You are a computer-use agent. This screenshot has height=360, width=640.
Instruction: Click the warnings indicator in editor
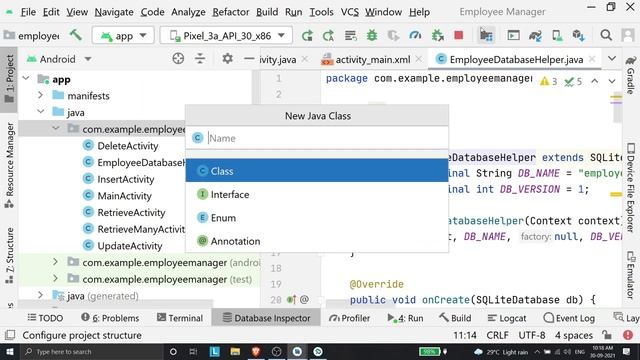[x=549, y=81]
